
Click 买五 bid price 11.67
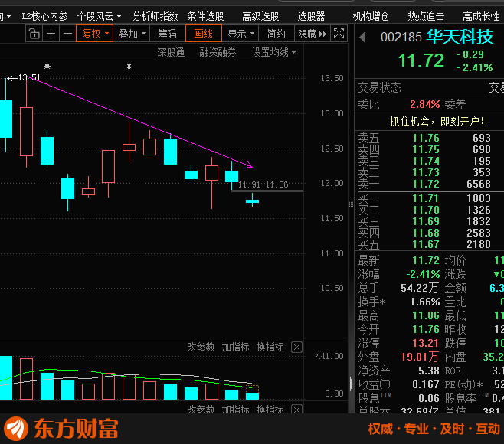point(426,244)
